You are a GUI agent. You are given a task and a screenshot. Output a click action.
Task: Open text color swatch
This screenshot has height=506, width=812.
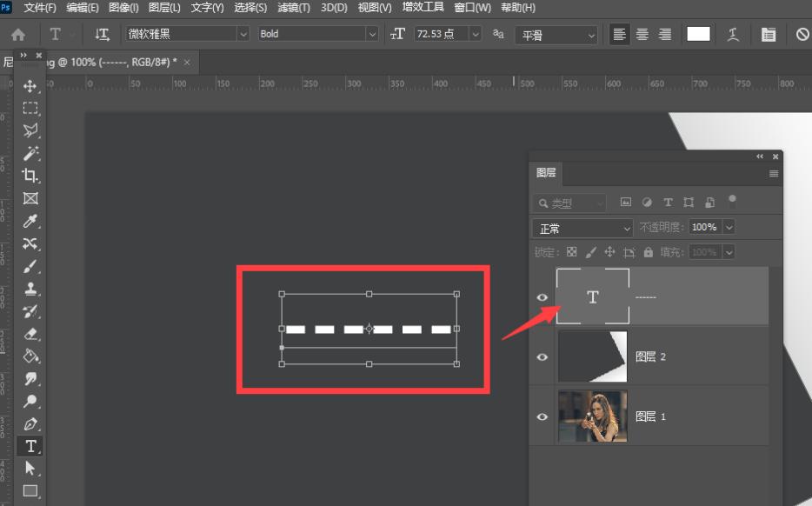tap(698, 34)
